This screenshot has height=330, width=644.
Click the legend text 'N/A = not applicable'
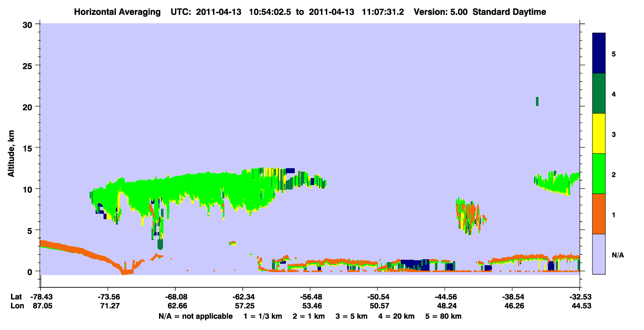pos(195,316)
